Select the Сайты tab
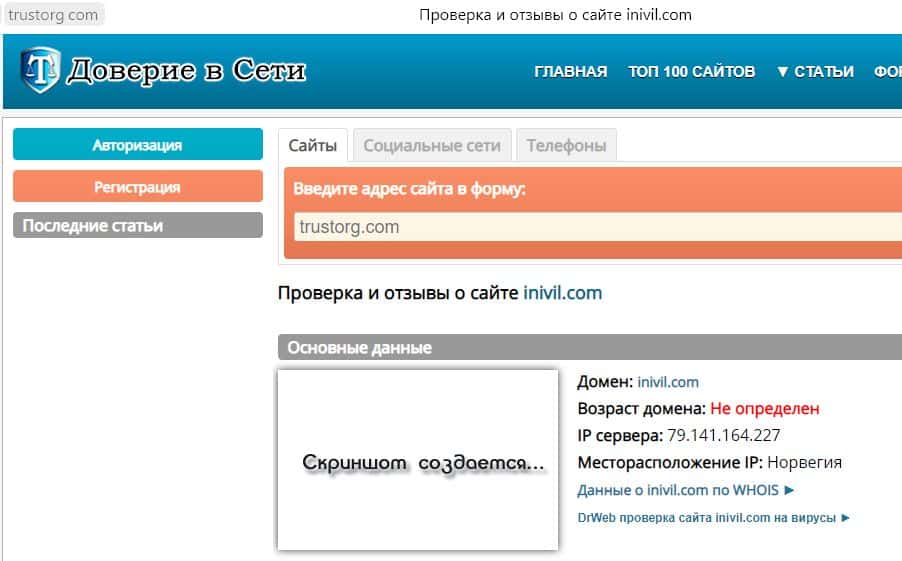This screenshot has height=561, width=902. point(312,145)
